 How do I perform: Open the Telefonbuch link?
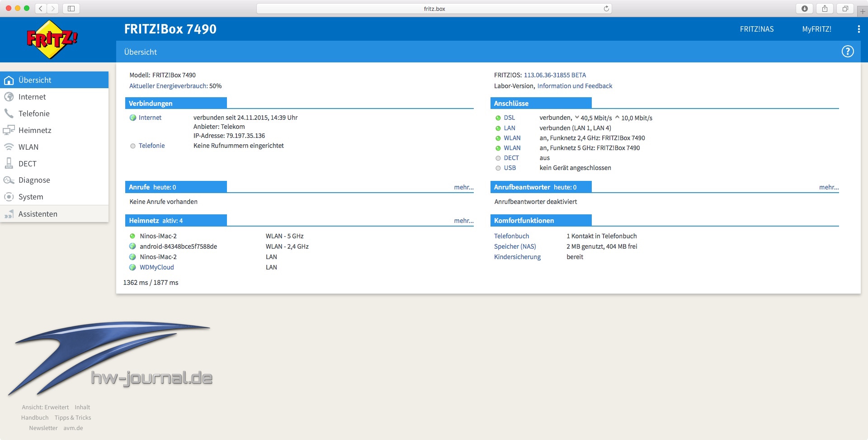[x=511, y=236]
